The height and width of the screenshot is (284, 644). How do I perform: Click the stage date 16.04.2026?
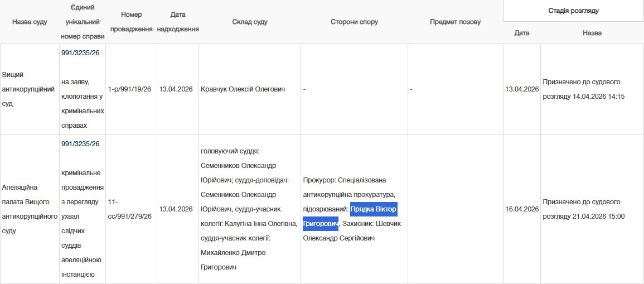pyautogui.click(x=521, y=209)
